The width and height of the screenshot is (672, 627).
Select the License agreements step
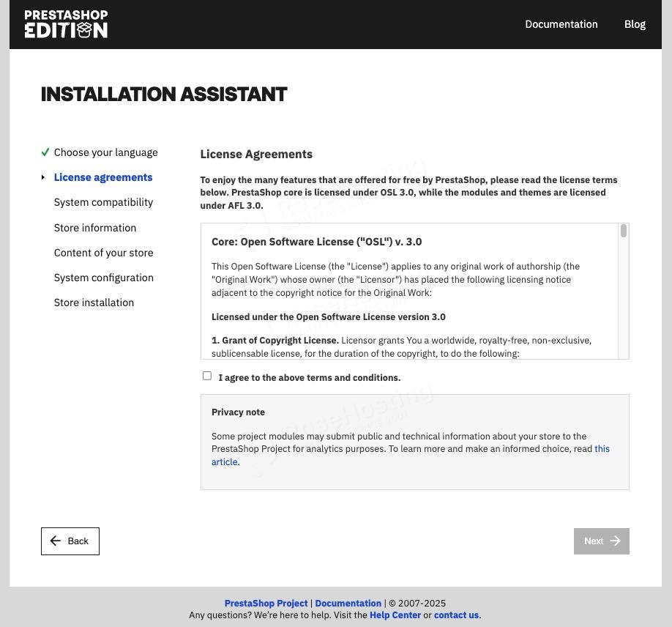[103, 177]
